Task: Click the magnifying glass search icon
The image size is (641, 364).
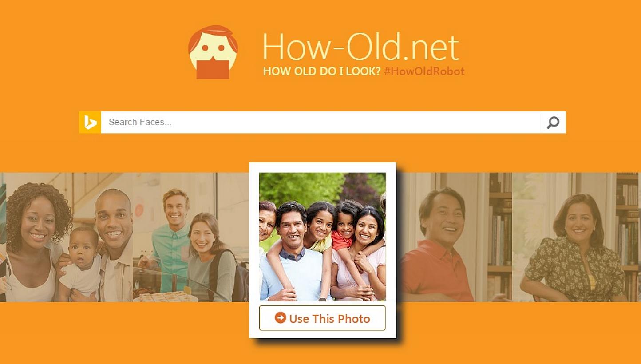Action: tap(553, 122)
